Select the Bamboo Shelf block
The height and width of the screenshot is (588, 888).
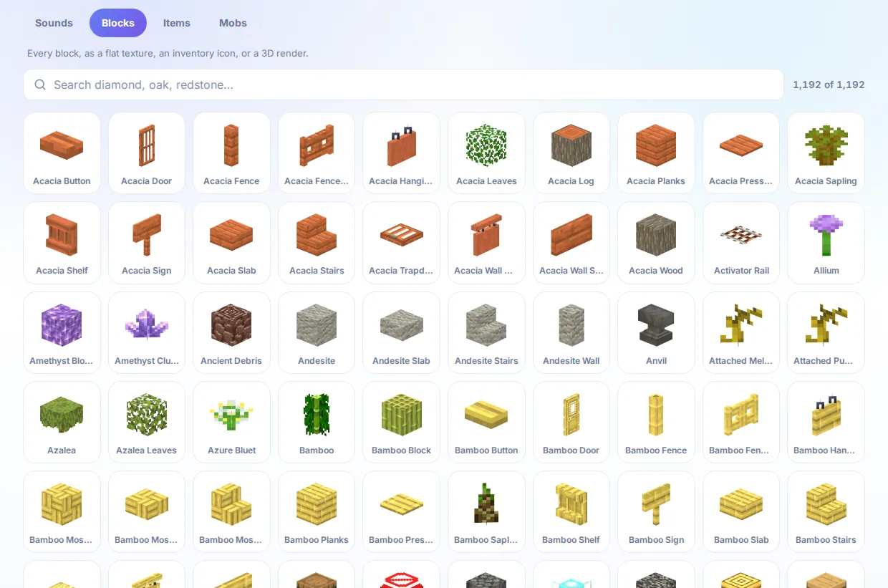click(571, 511)
